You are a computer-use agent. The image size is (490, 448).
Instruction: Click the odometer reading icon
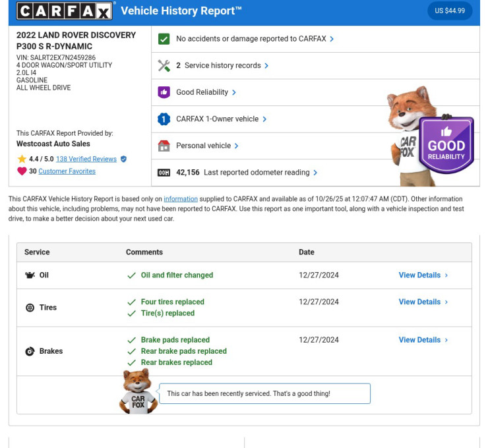tap(164, 173)
